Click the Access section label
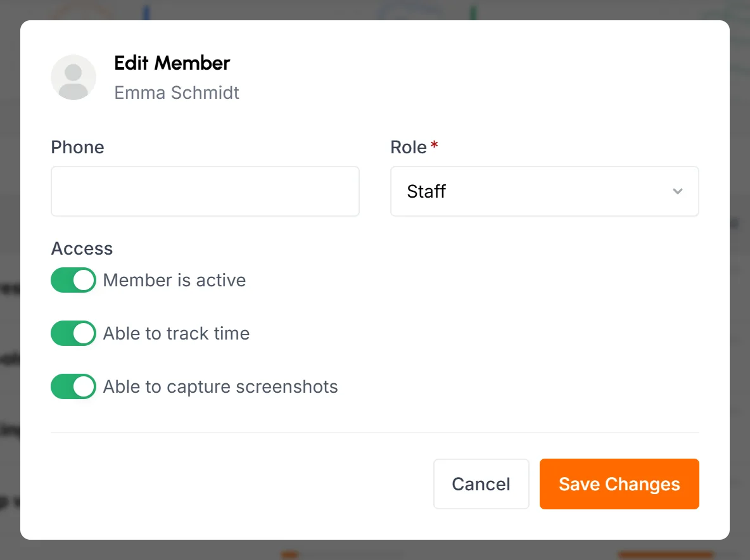The width and height of the screenshot is (750, 560). coord(82,249)
